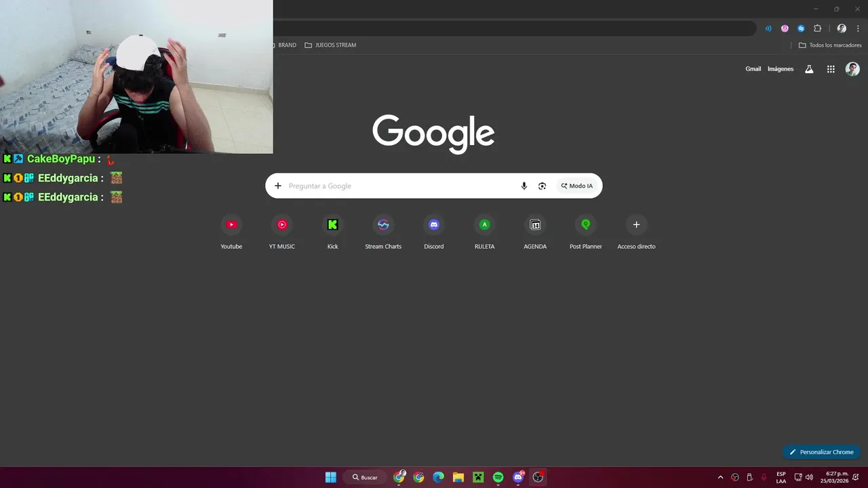Start voice search with the microphone icon
Screen dimensions: 868x488
(x=524, y=186)
